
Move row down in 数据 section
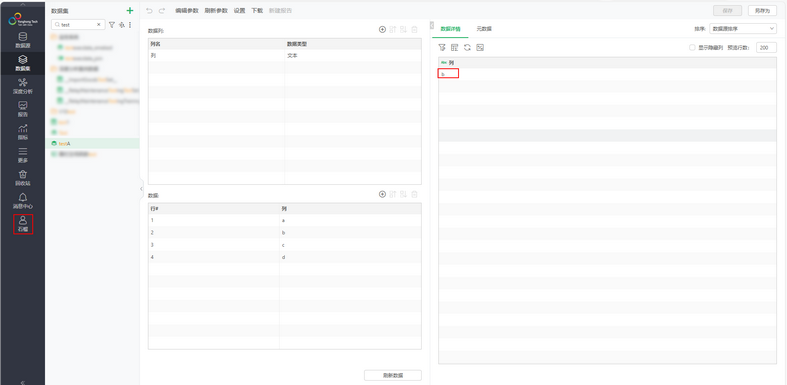(404, 194)
